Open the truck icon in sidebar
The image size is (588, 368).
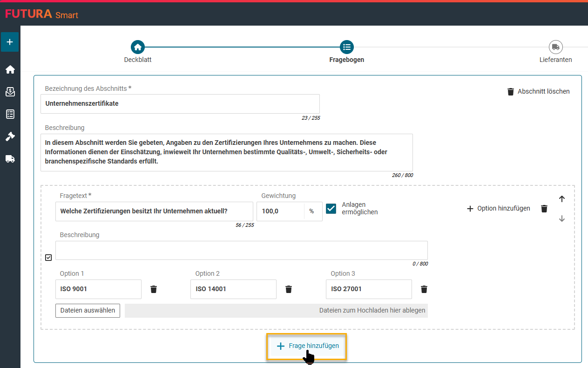(x=10, y=159)
